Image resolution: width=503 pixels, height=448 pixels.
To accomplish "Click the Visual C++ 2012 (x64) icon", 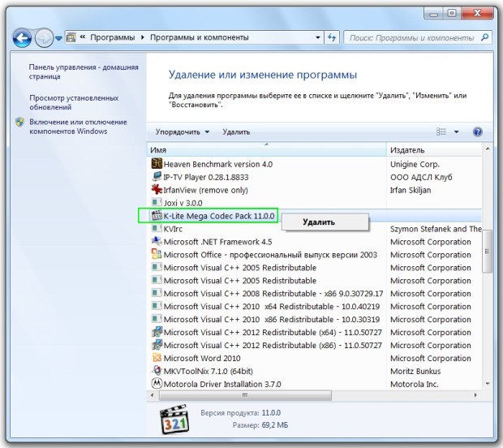I will tap(157, 332).
